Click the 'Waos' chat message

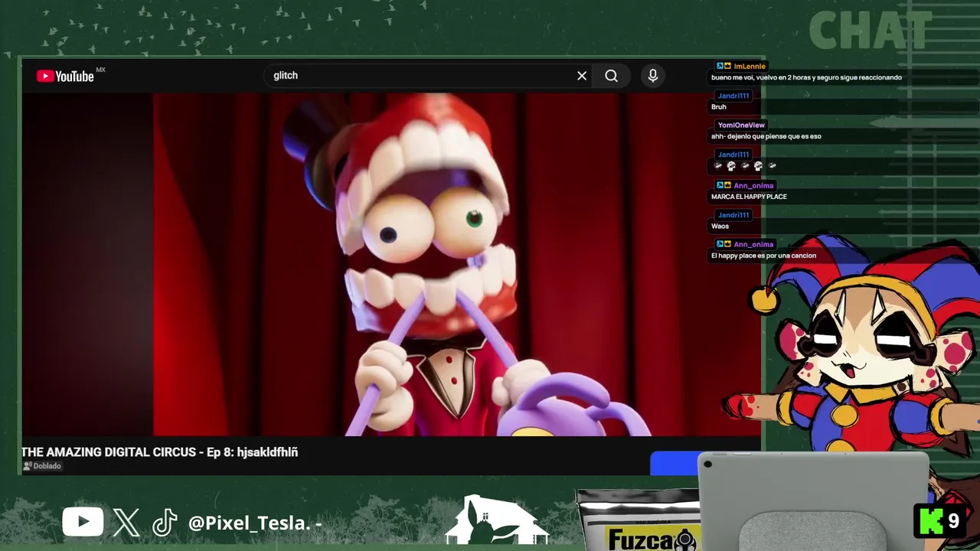pos(720,227)
